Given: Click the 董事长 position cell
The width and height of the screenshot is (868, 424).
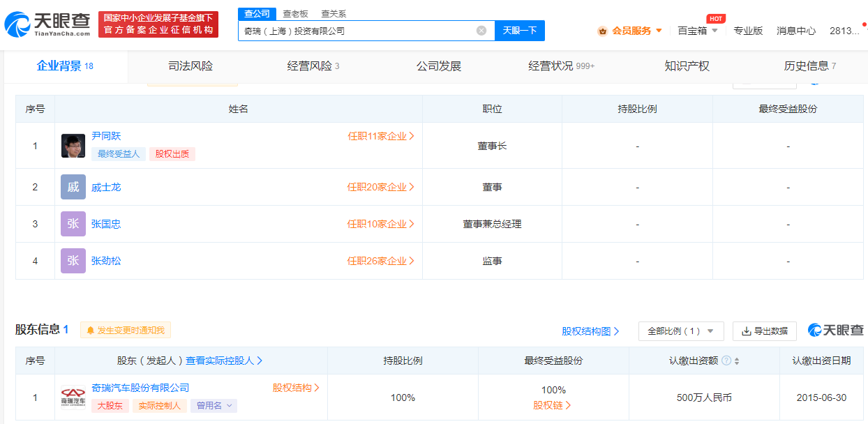Looking at the screenshot, I should click(492, 146).
